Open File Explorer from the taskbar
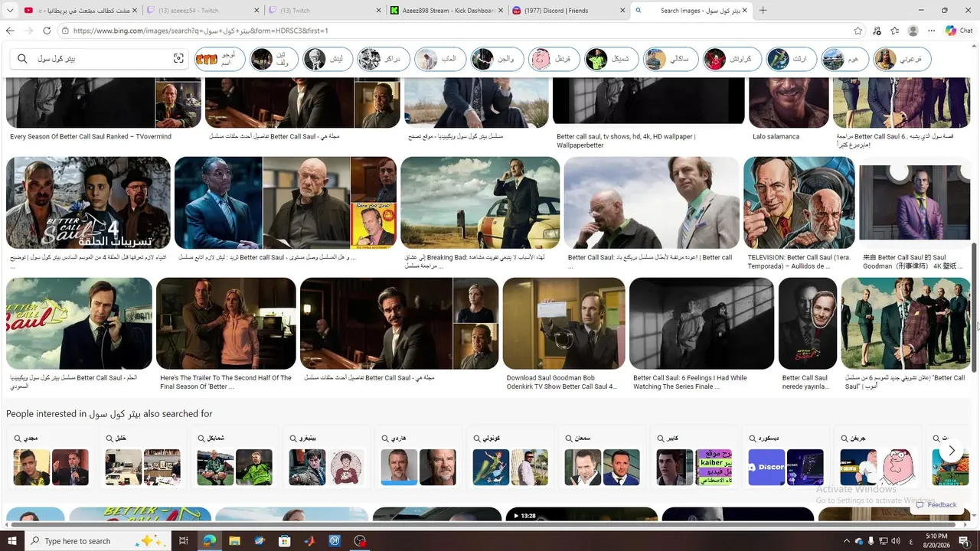The height and width of the screenshot is (551, 980). coord(234,541)
